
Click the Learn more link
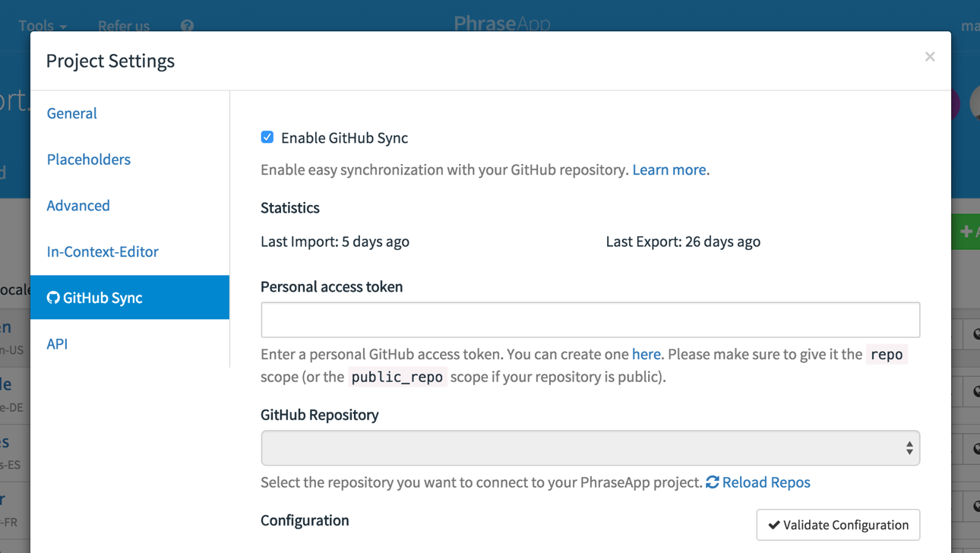point(671,169)
